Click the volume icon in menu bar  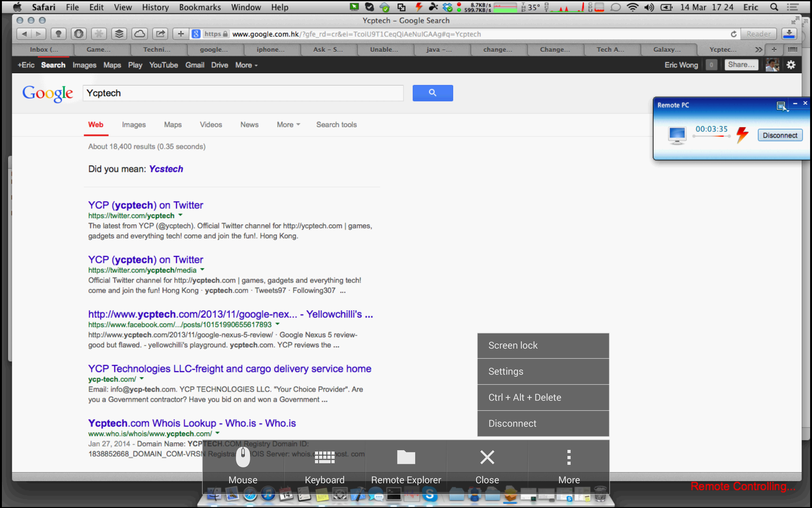point(649,7)
